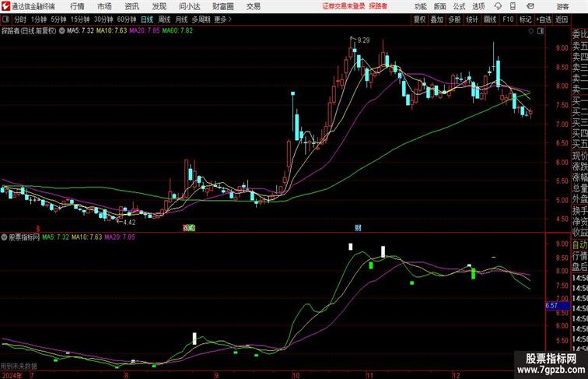Viewport: 588px width, 379px height.
Task: Click the 涨停 event marker below chart
Action: 189,227
